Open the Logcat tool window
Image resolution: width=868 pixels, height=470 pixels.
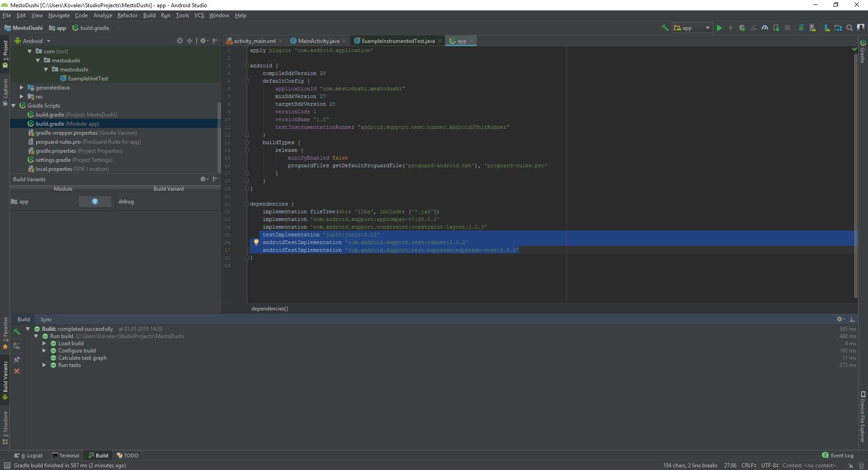(28, 456)
